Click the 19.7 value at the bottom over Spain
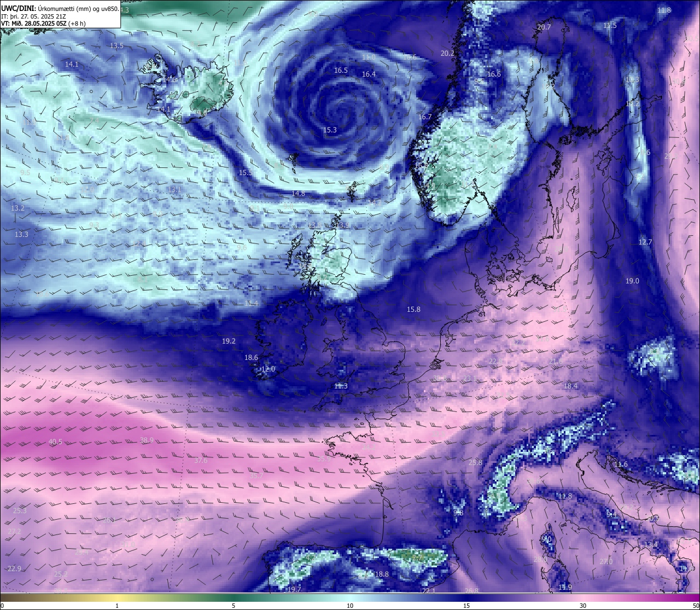Screen dimensions: 700x610 pyautogui.click(x=294, y=589)
